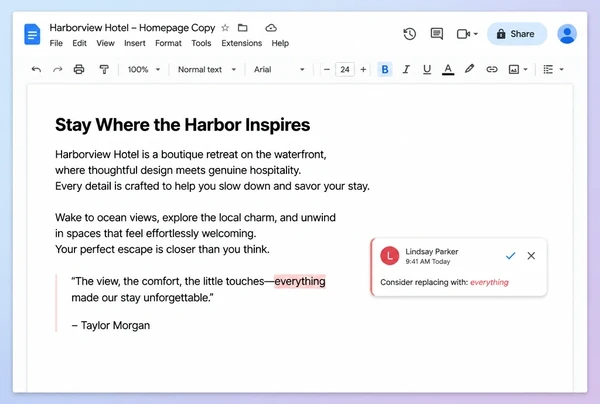Click the line Every detail is crafted
The height and width of the screenshot is (404, 600).
pyautogui.click(x=212, y=186)
